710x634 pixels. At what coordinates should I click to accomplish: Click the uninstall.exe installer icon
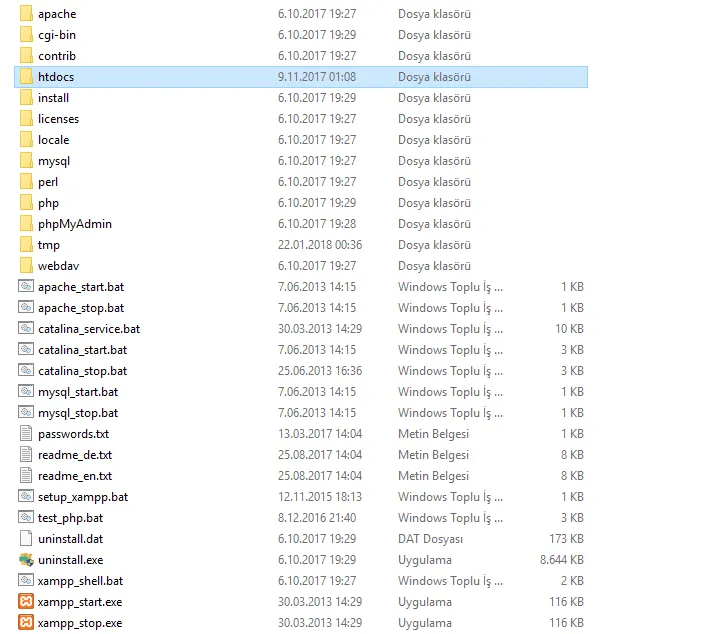(x=26, y=560)
